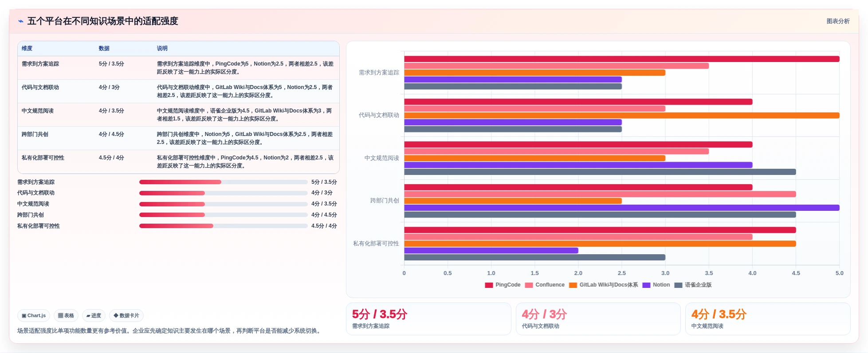This screenshot has height=353, width=868.
Task: Click the 4分 / 3分 data card
Action: pyautogui.click(x=598, y=319)
